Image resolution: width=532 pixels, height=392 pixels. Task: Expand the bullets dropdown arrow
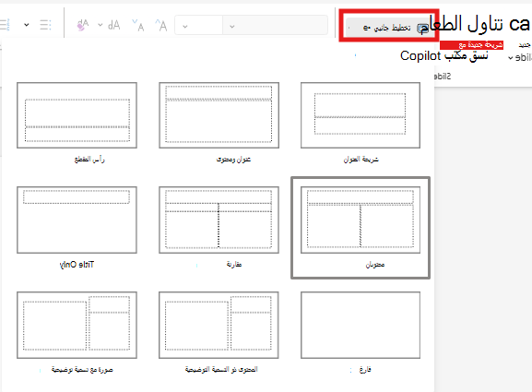[27, 25]
